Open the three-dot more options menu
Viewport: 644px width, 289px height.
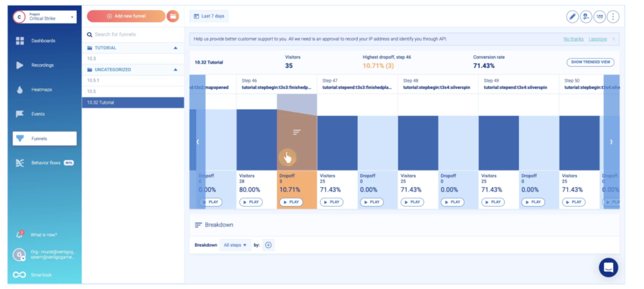tap(613, 17)
